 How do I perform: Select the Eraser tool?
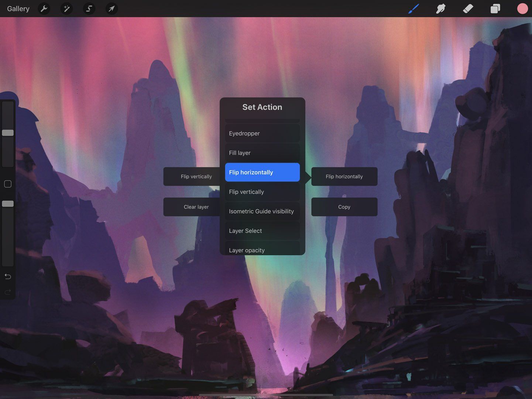pos(468,8)
